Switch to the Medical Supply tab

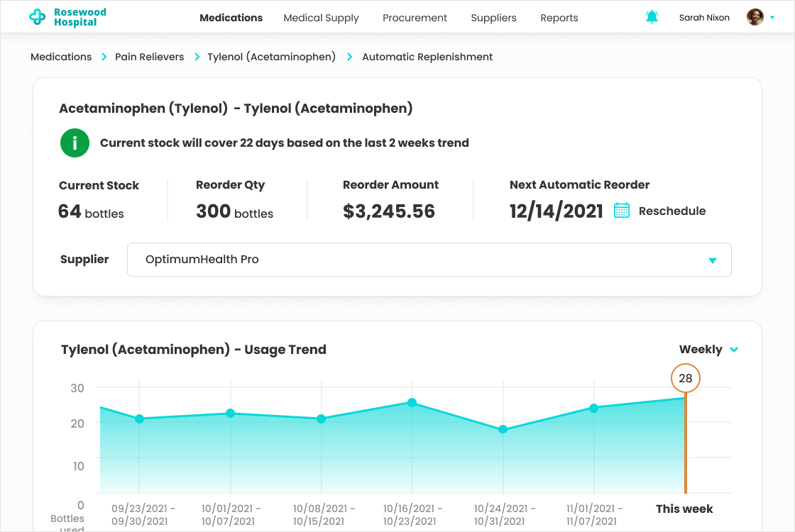(x=321, y=18)
